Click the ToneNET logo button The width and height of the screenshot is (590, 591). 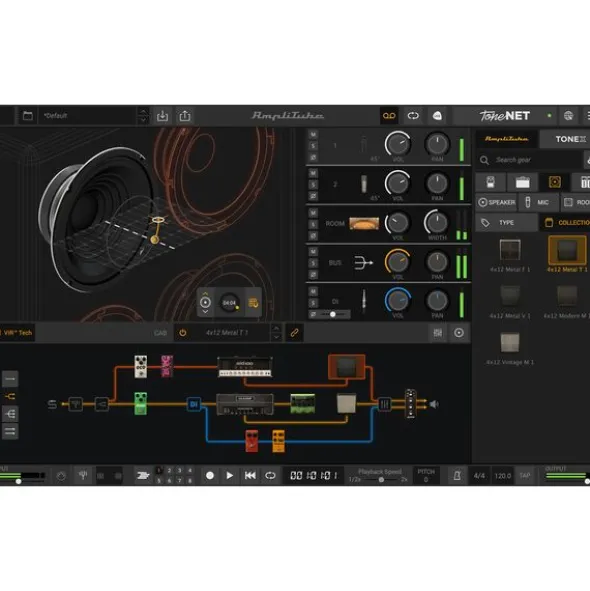[x=504, y=116]
